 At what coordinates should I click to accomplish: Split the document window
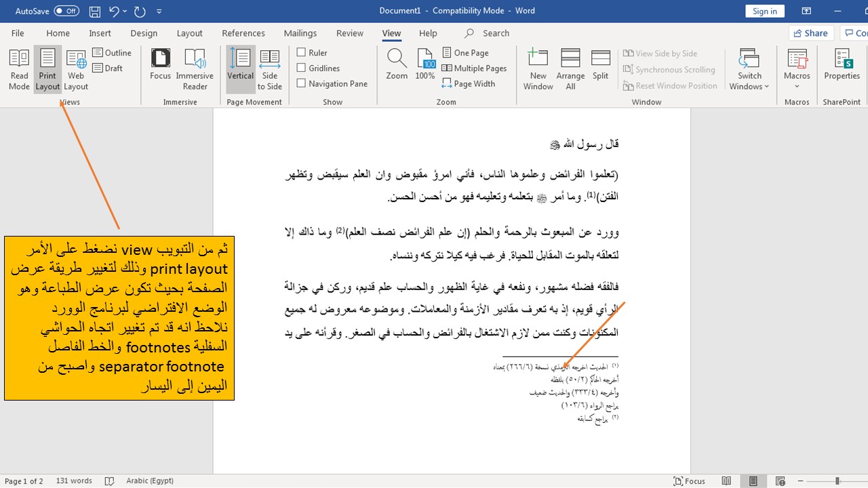(600, 64)
